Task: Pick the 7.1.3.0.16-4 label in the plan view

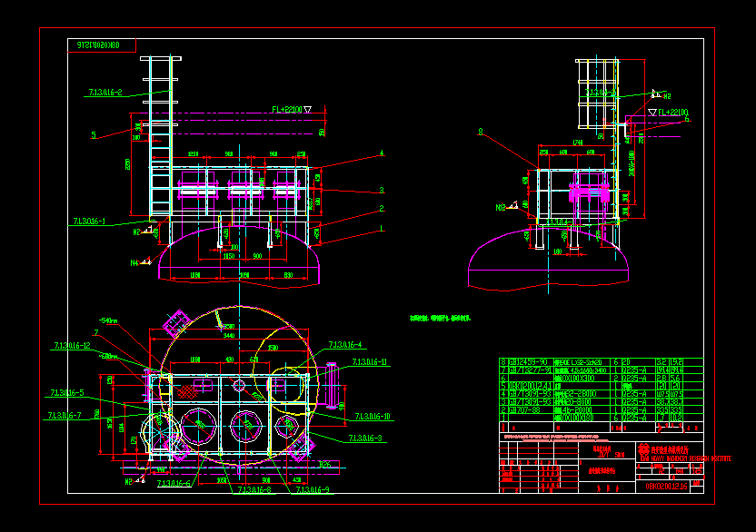Action: point(345,345)
